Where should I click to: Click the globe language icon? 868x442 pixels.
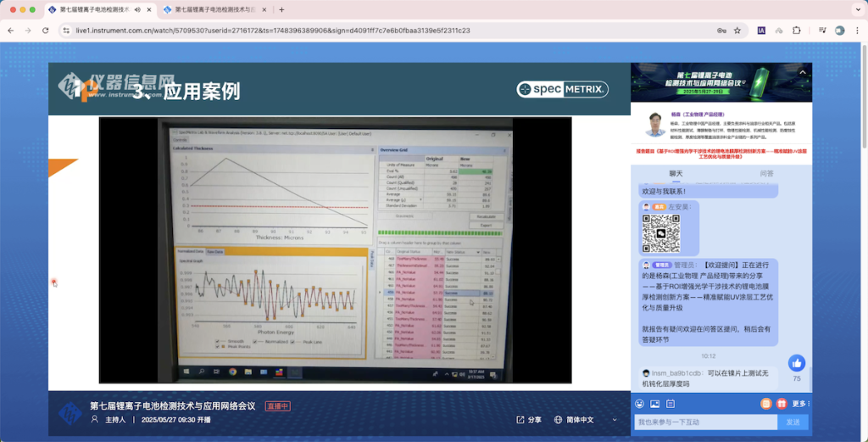point(558,420)
